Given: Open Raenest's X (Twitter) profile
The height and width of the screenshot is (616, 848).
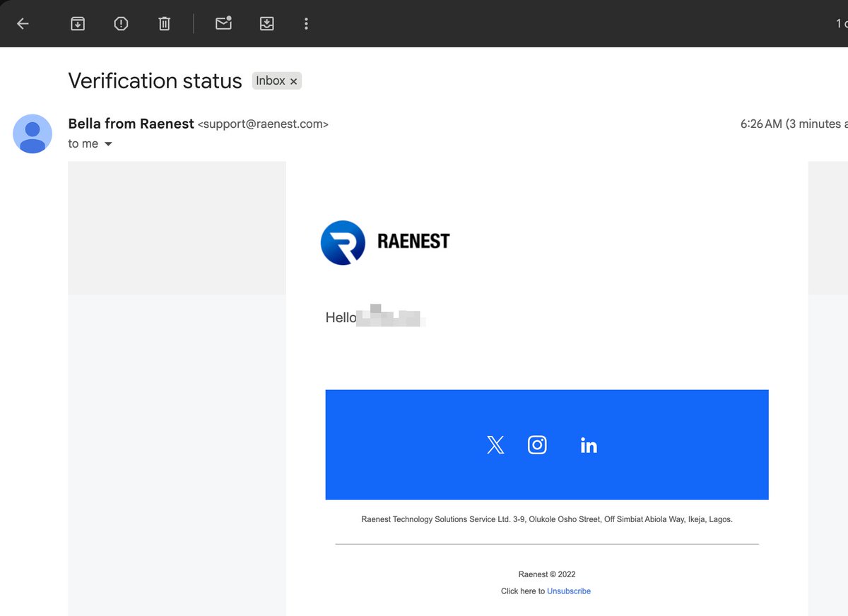Looking at the screenshot, I should [x=495, y=445].
